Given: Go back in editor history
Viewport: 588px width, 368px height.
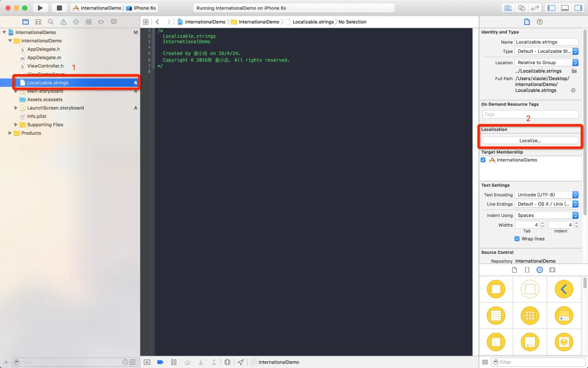Looking at the screenshot, I should pyautogui.click(x=158, y=22).
